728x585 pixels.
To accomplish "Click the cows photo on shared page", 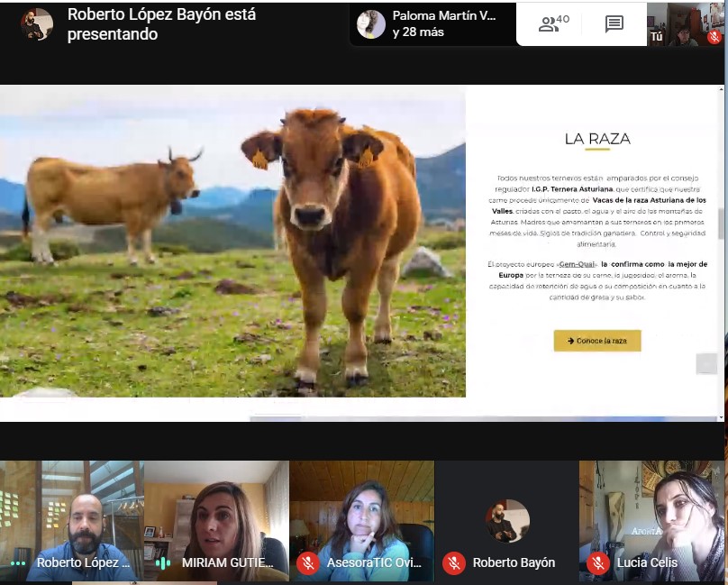I will (x=232, y=242).
